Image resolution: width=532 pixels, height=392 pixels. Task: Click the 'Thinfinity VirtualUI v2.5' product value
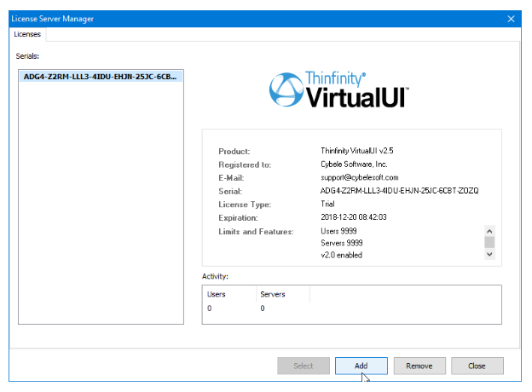357,151
